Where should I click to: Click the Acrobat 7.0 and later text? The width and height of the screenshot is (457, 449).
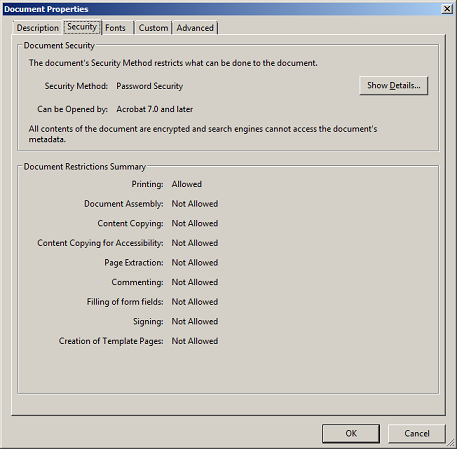(x=155, y=109)
